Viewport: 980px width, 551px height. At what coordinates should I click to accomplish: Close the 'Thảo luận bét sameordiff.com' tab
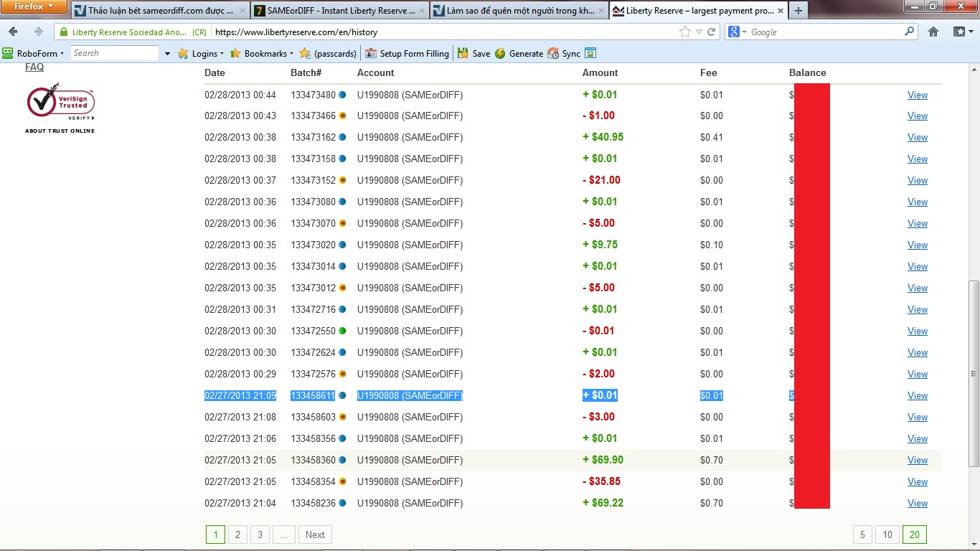coord(241,11)
